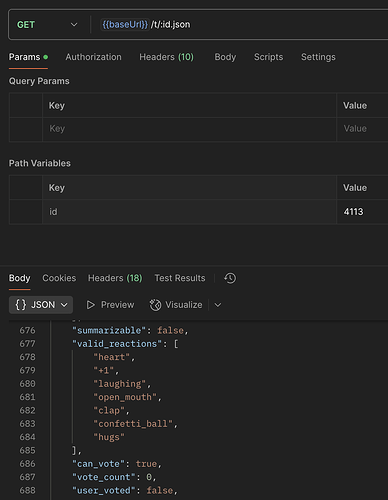Open the request Body tab
Screen dimensions: 388x500
[x=225, y=57]
